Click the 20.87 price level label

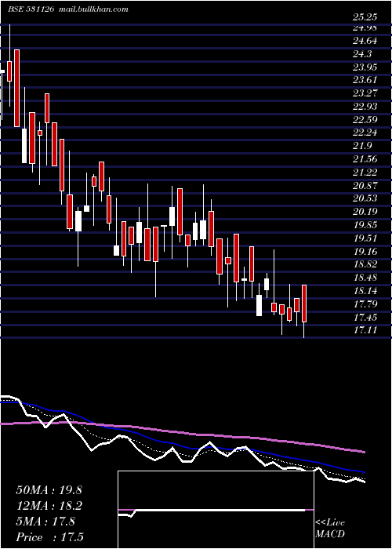coord(366,186)
